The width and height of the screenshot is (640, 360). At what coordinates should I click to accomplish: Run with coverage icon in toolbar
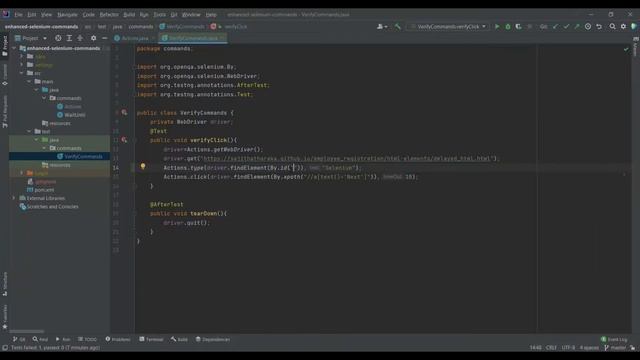(518, 27)
